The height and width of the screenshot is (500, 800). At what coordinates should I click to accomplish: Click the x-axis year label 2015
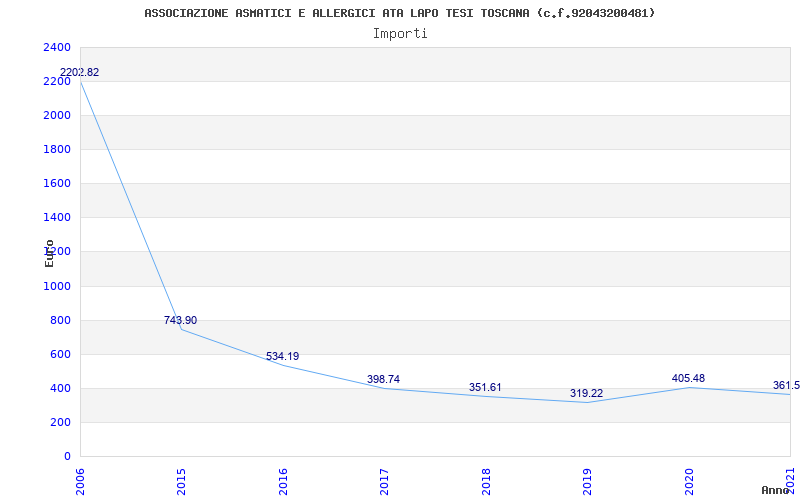[x=181, y=482]
